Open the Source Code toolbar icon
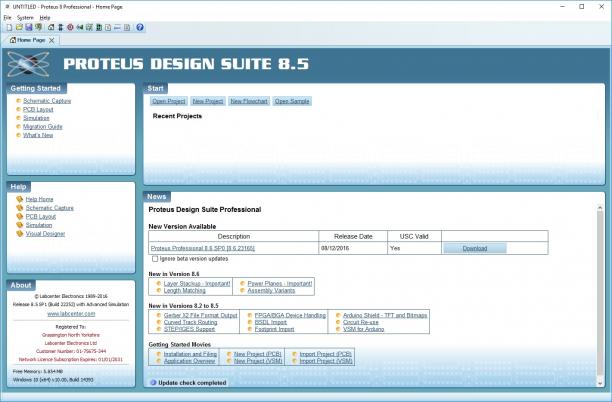Image resolution: width=612 pixels, height=402 pixels. (117, 27)
